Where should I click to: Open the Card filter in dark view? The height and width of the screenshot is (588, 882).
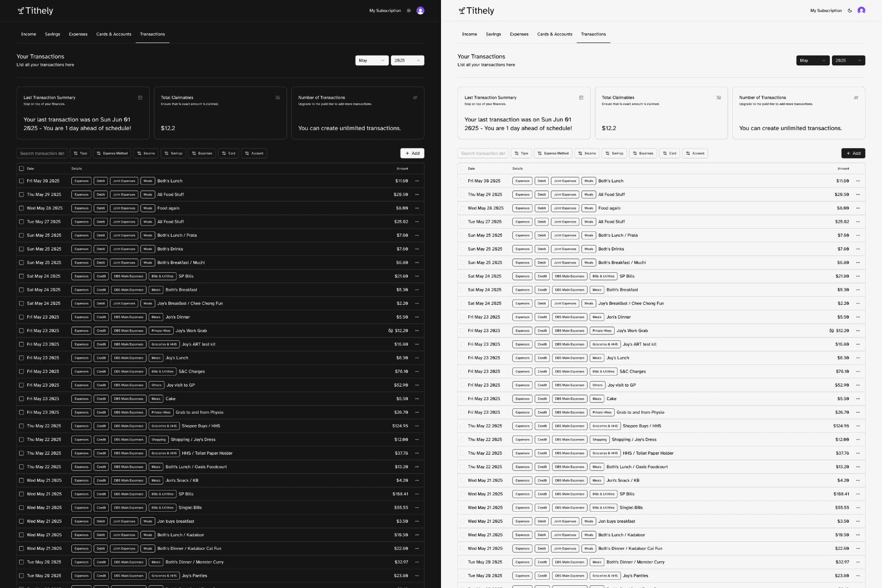click(229, 154)
